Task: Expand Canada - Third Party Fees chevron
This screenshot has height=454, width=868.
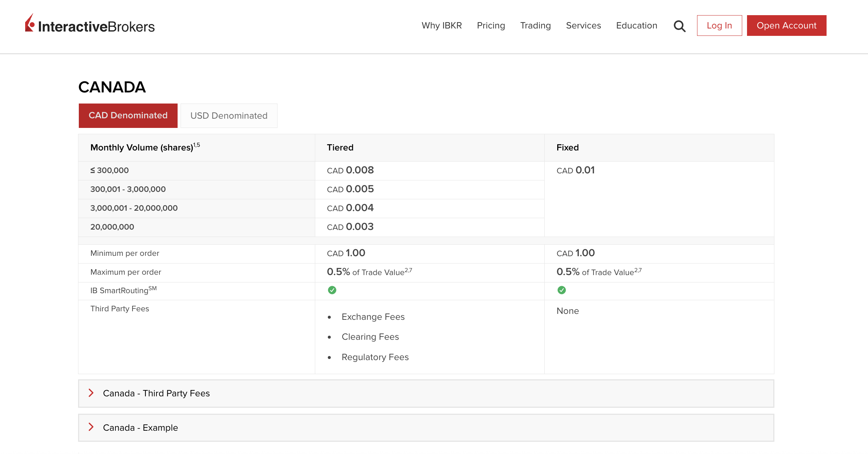Action: click(x=91, y=393)
